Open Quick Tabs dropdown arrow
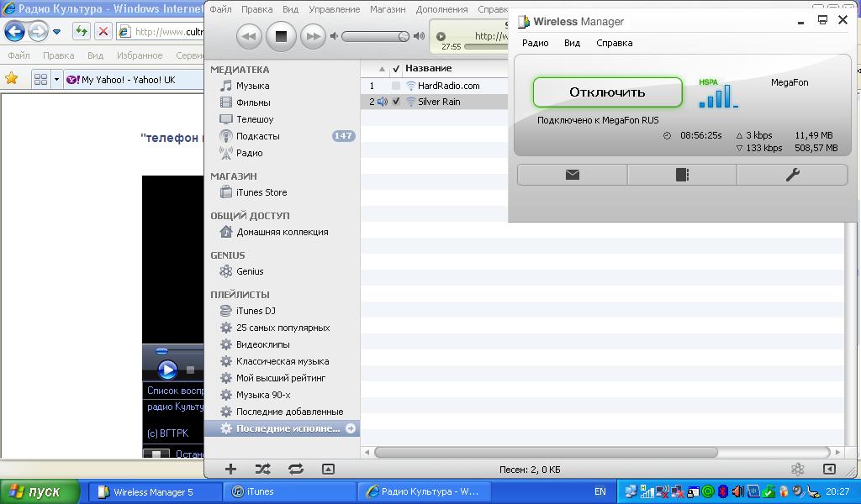 pyautogui.click(x=56, y=80)
